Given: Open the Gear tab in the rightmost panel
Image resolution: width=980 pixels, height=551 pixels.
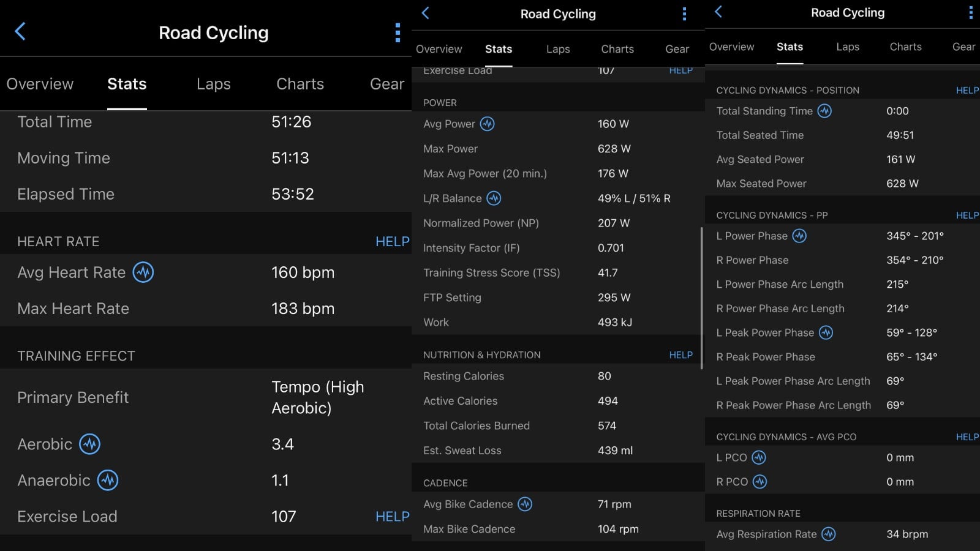Looking at the screenshot, I should pyautogui.click(x=963, y=47).
